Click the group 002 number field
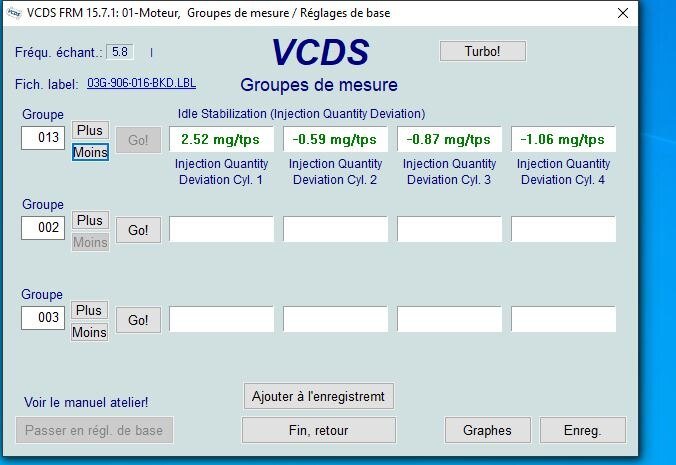The width and height of the screenshot is (676, 465). point(43,228)
